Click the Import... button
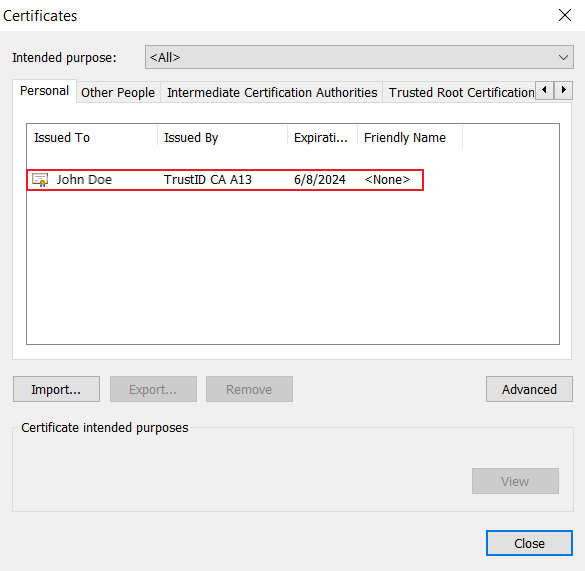The image size is (585, 571). coord(56,389)
